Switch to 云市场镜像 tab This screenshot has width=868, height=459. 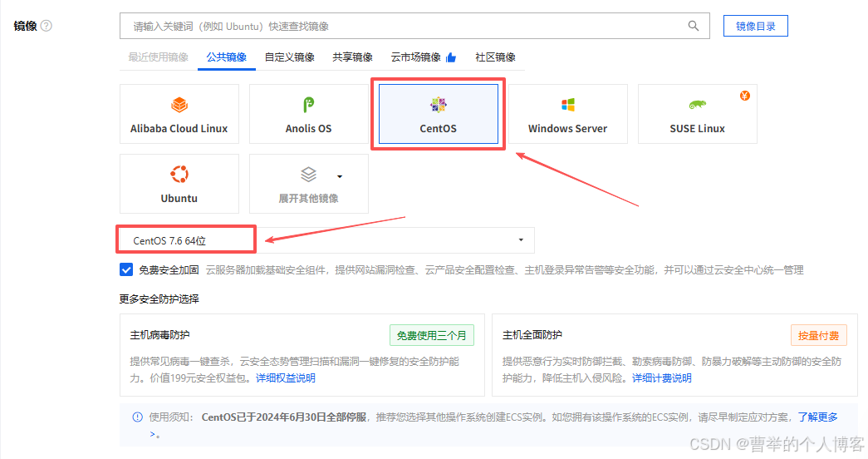click(416, 57)
